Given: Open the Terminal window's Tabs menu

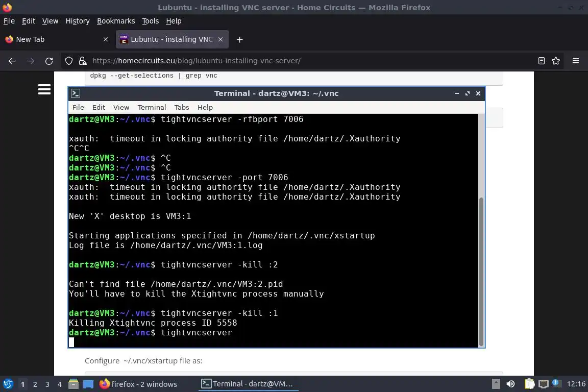Looking at the screenshot, I should click(182, 107).
